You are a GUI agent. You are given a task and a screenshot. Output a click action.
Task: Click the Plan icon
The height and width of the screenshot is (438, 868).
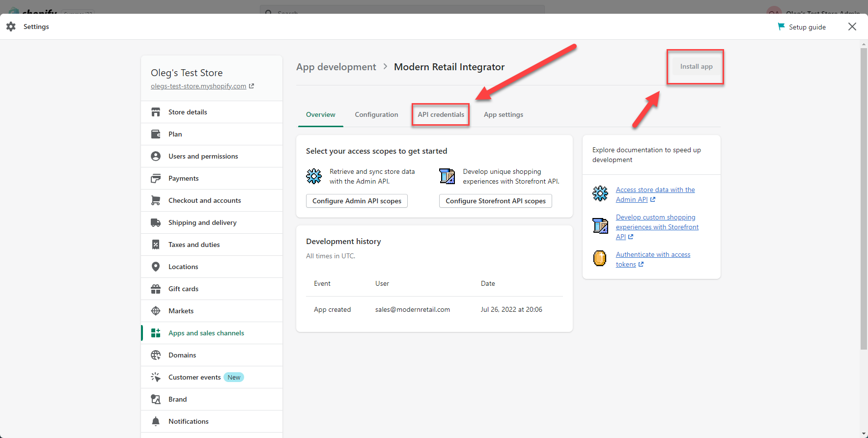(x=156, y=134)
